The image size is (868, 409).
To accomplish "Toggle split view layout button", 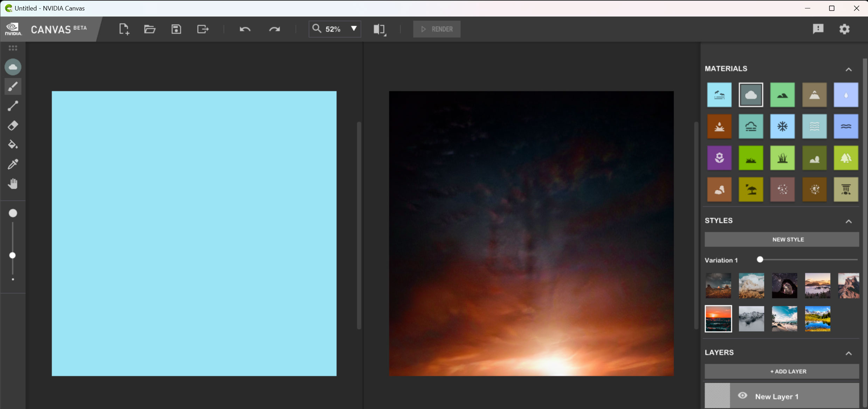I will tap(379, 29).
